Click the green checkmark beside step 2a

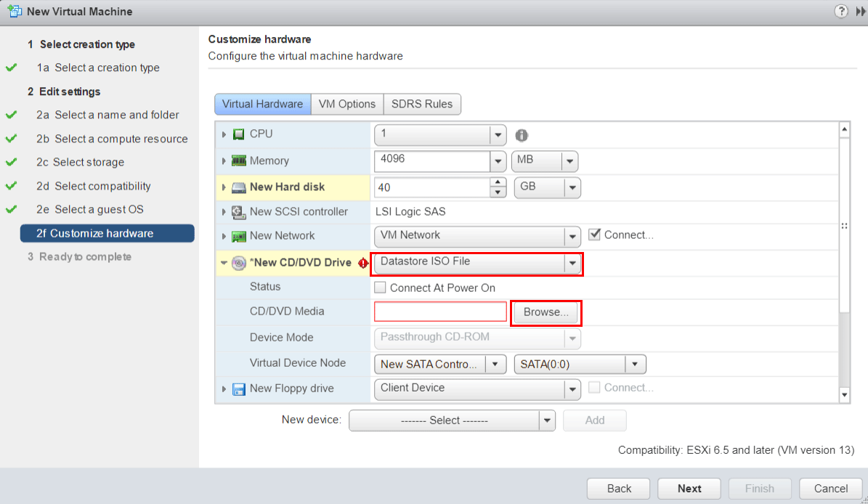pos(12,115)
